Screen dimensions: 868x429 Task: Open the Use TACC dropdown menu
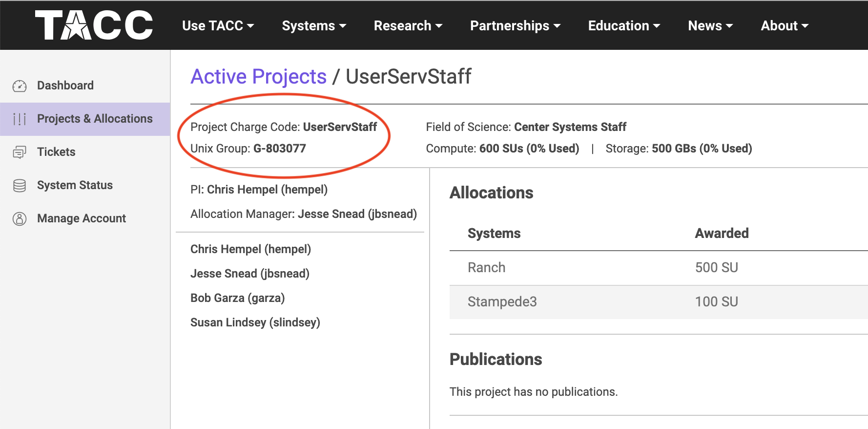(x=218, y=25)
